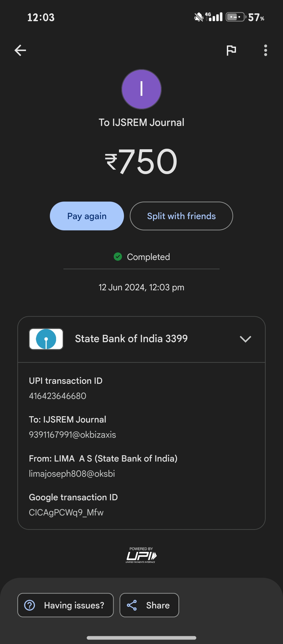Tap the State Bank of India logo
Viewport: 283px width, 644px height.
46,339
